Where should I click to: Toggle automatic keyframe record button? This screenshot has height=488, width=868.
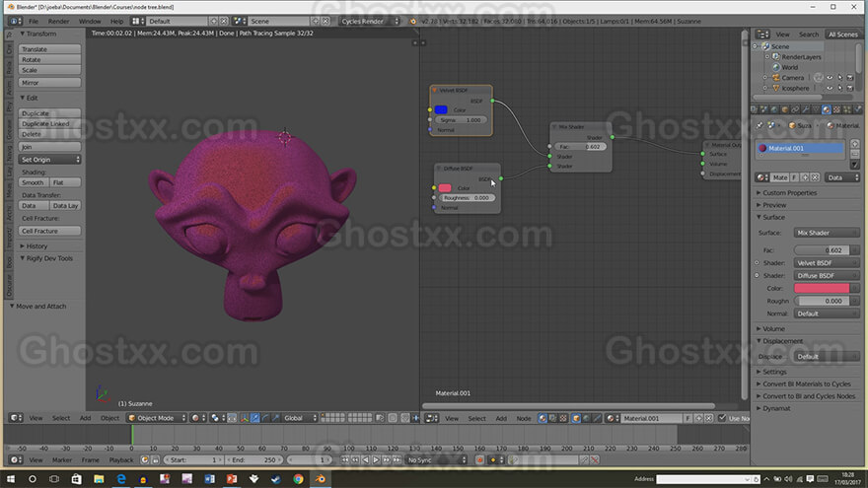479,459
